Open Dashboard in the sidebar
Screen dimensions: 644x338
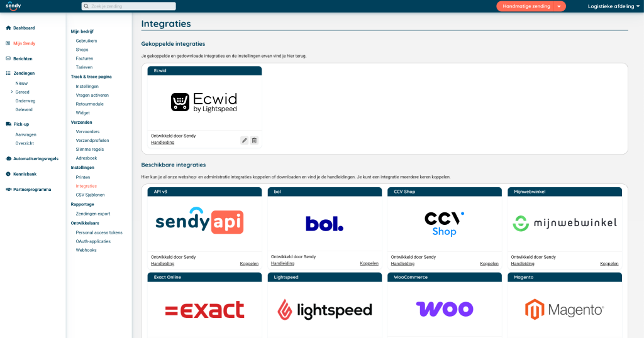pos(24,28)
